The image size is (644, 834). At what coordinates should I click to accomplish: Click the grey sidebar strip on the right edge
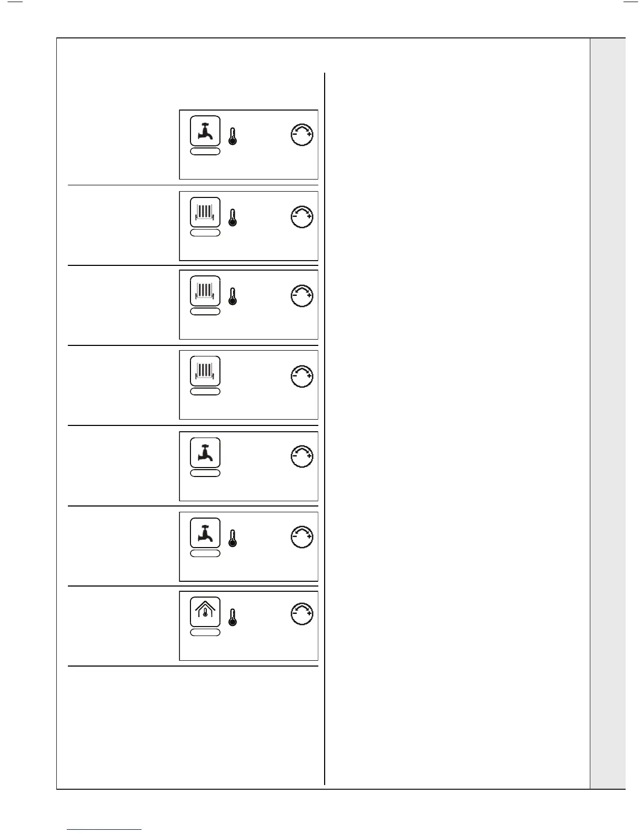(608, 413)
